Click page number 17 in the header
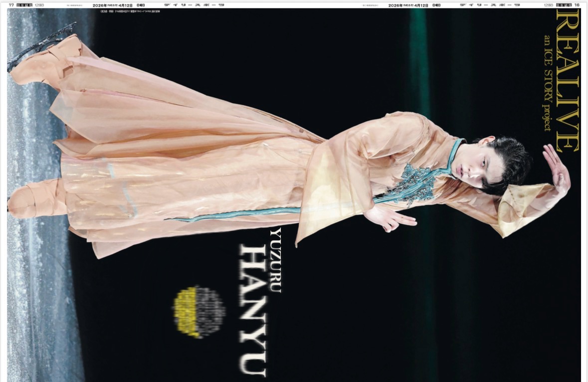This screenshot has width=588, height=382. click(x=11, y=5)
